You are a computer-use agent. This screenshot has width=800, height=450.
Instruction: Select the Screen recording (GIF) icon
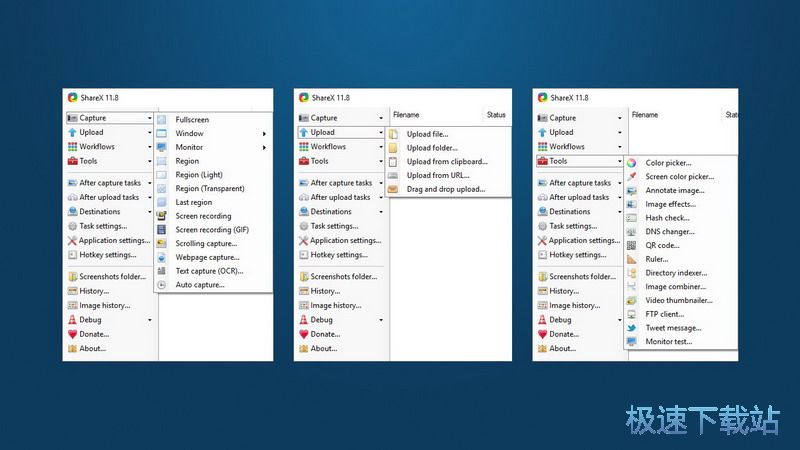pyautogui.click(x=162, y=230)
